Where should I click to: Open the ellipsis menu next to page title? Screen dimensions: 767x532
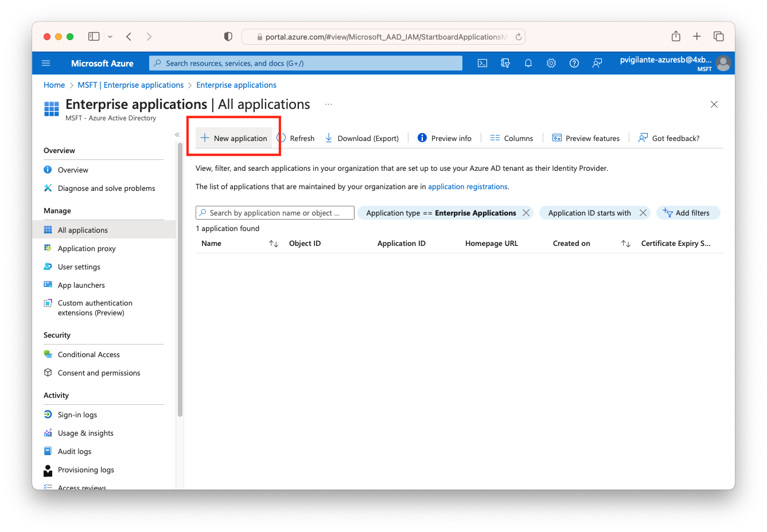[328, 105]
